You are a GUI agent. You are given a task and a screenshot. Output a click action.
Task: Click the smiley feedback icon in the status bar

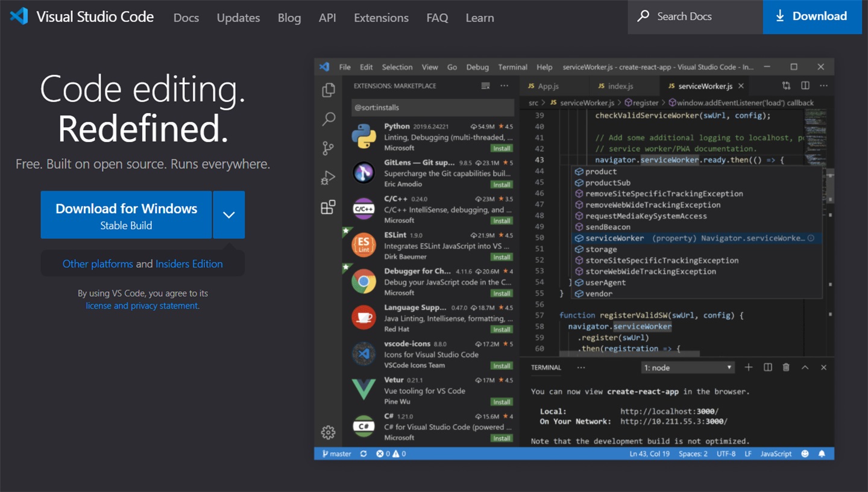click(806, 453)
